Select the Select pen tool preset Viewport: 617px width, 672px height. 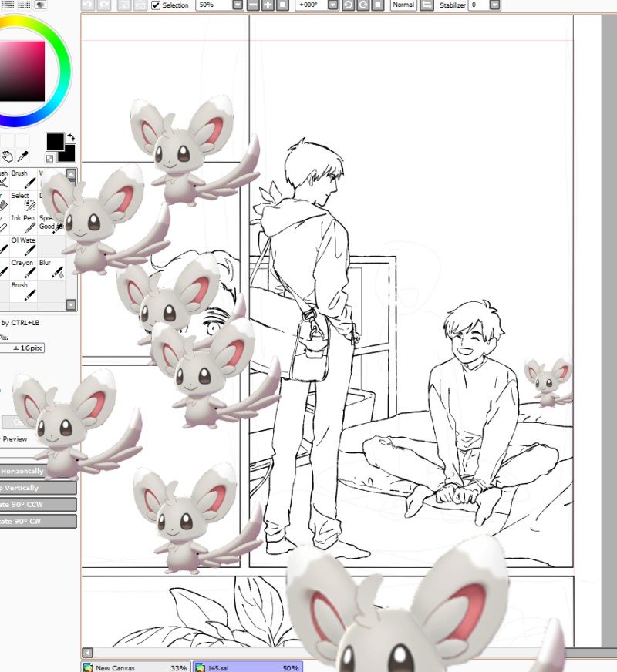click(24, 201)
